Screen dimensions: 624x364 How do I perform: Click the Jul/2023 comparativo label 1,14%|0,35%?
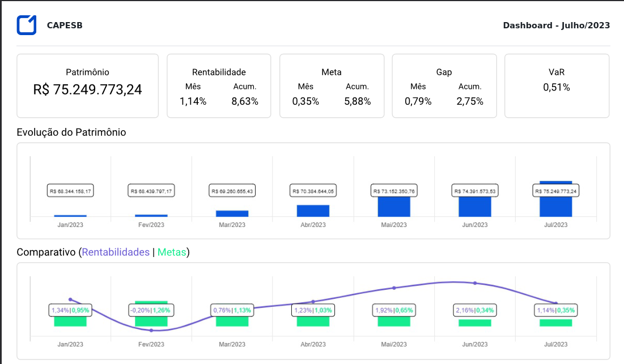click(x=556, y=310)
